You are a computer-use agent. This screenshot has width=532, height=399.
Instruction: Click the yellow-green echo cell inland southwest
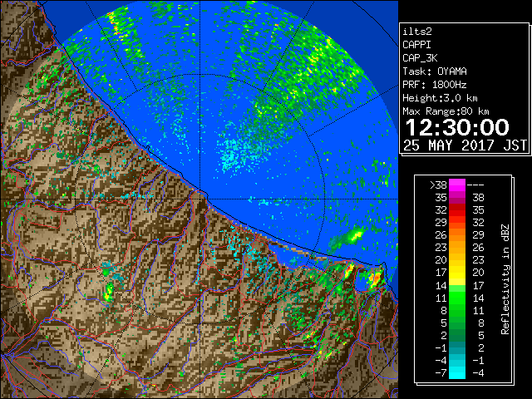pos(109,293)
